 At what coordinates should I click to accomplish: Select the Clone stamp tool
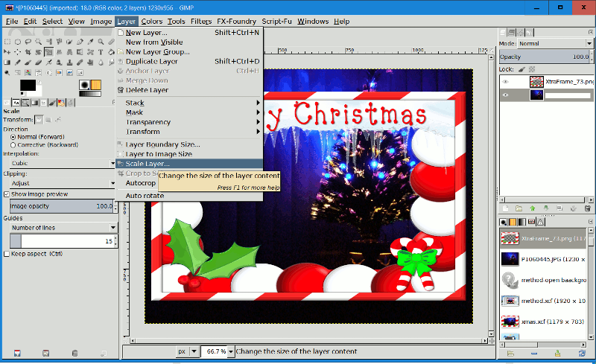(x=69, y=63)
